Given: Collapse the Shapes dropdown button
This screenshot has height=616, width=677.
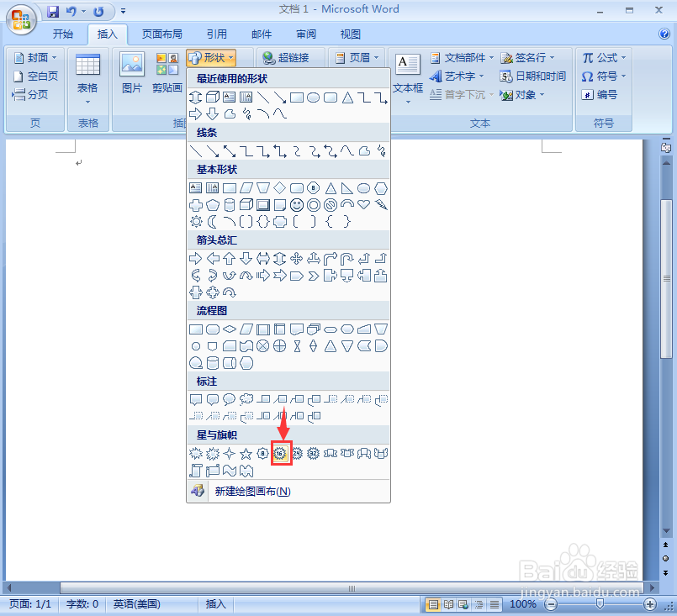Looking at the screenshot, I should (211, 57).
